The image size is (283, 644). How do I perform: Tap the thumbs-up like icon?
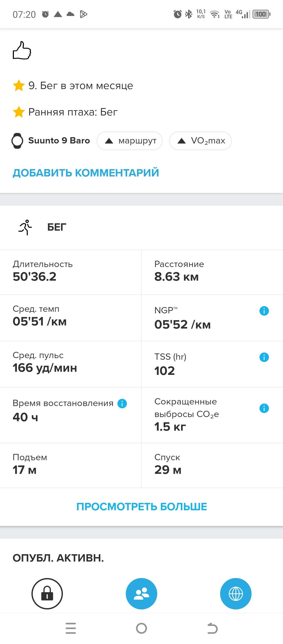pos(22,50)
